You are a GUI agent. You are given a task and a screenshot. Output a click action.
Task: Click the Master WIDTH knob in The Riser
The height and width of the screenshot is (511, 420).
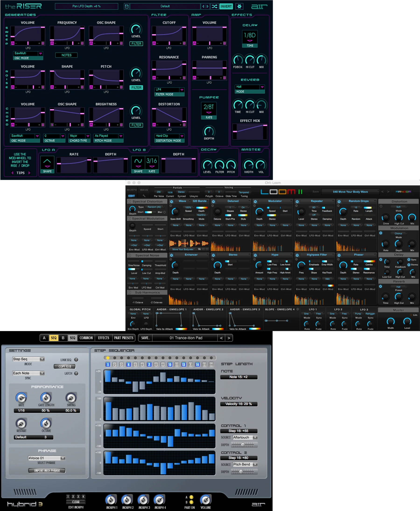pyautogui.click(x=248, y=165)
